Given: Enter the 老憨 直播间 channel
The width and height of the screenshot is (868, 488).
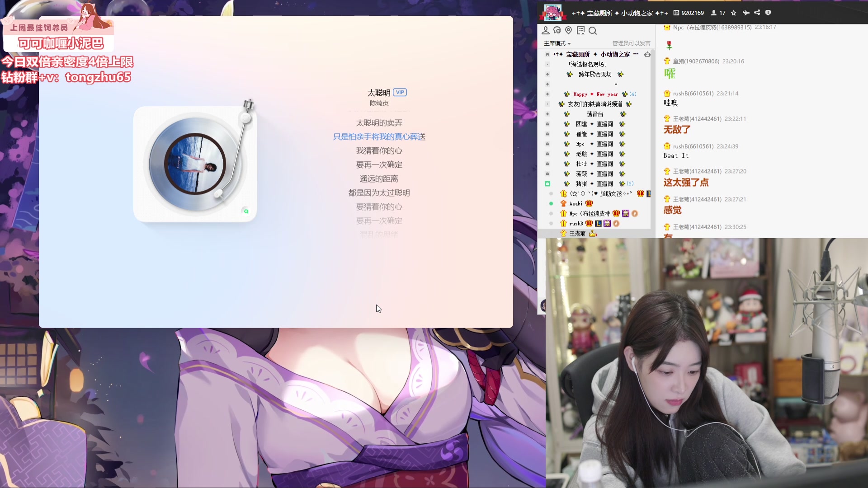Looking at the screenshot, I should [x=594, y=154].
